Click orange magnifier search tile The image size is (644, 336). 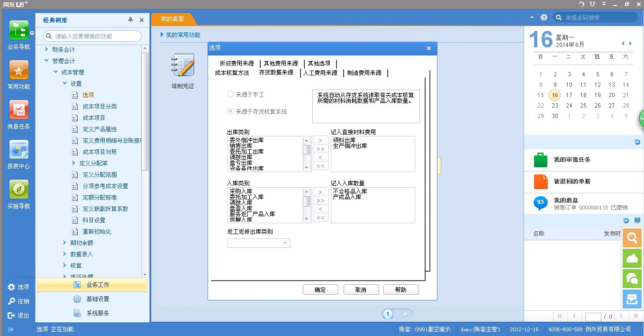click(632, 238)
